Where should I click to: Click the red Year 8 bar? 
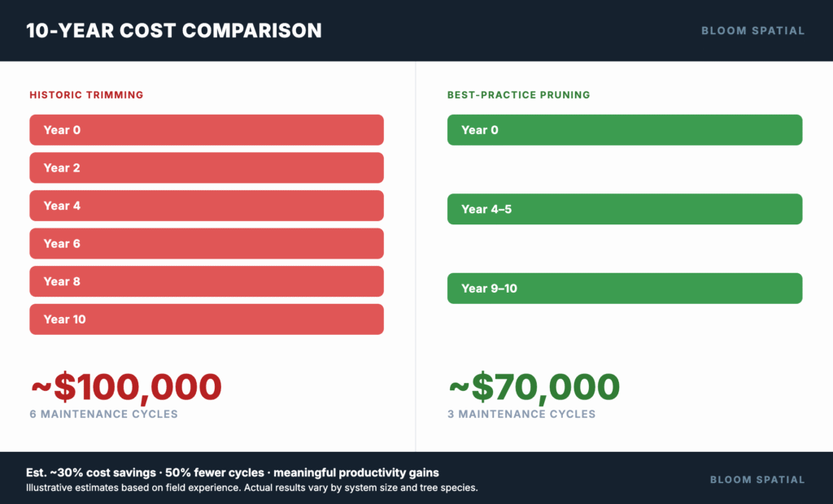[207, 281]
